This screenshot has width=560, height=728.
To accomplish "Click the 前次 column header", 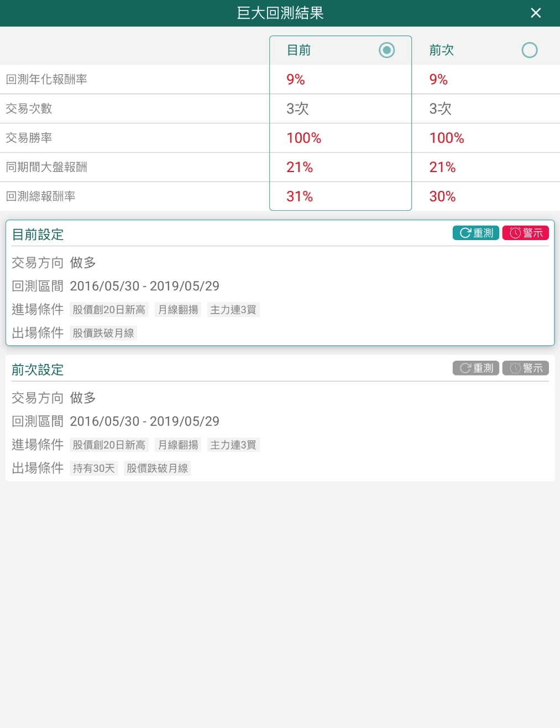I will 441,50.
